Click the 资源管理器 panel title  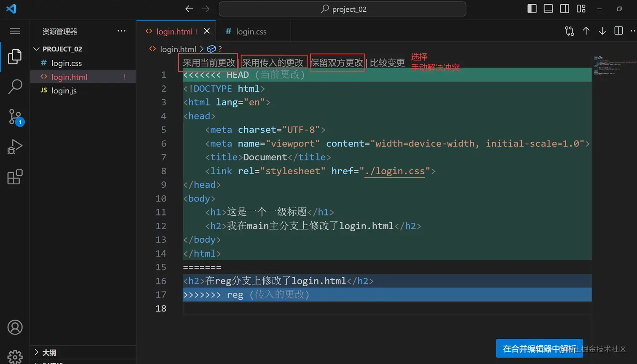[x=60, y=32]
